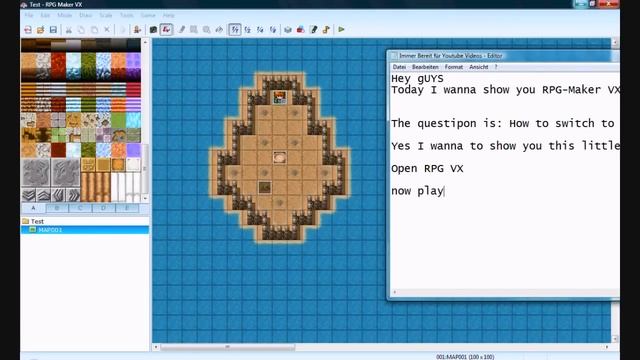Image resolution: width=640 pixels, height=360 pixels.
Task: Pick the large gray stone tile on left
Action: pos(36,173)
